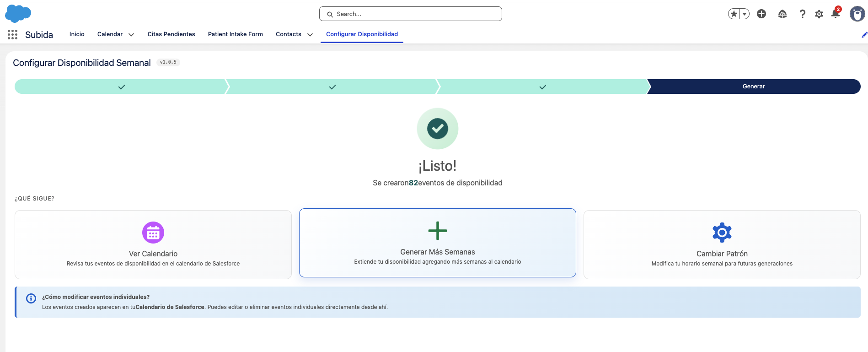Screen dimensions: 868x352
Task: Select the Configurar Disponibilidad tab
Action: (x=362, y=34)
